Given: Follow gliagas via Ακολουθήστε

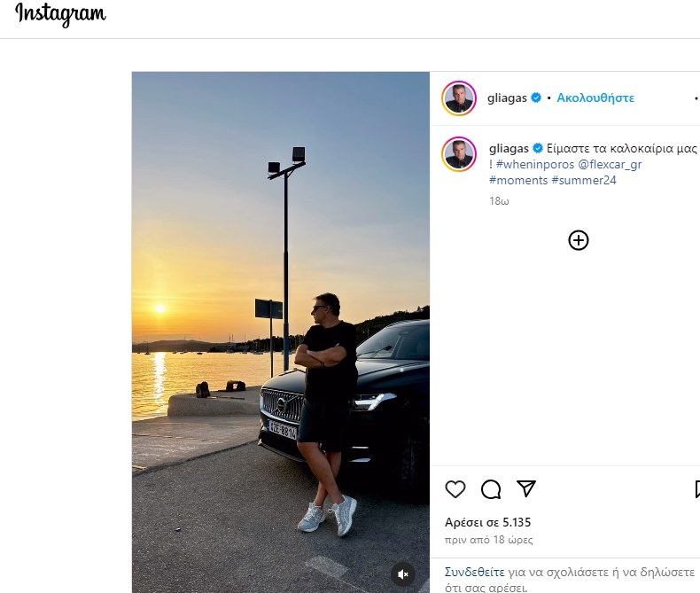Looking at the screenshot, I should coord(595,98).
